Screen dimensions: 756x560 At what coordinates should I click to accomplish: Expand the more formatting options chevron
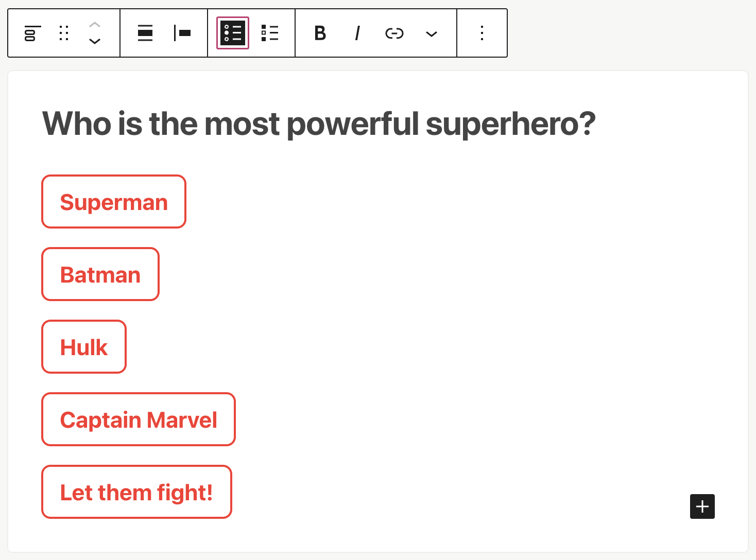pos(432,34)
